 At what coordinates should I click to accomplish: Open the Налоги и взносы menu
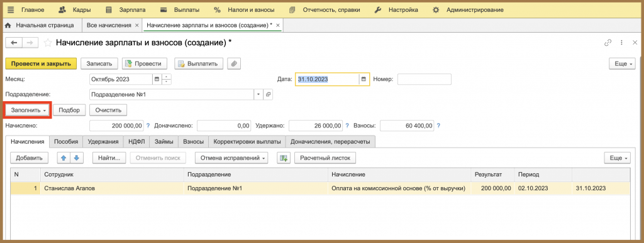(244, 10)
